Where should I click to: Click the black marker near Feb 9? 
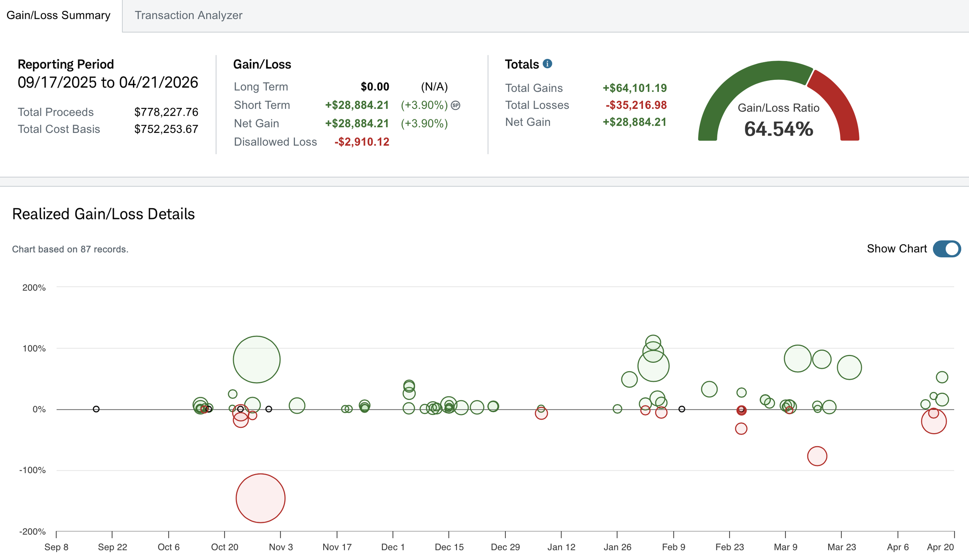[682, 409]
